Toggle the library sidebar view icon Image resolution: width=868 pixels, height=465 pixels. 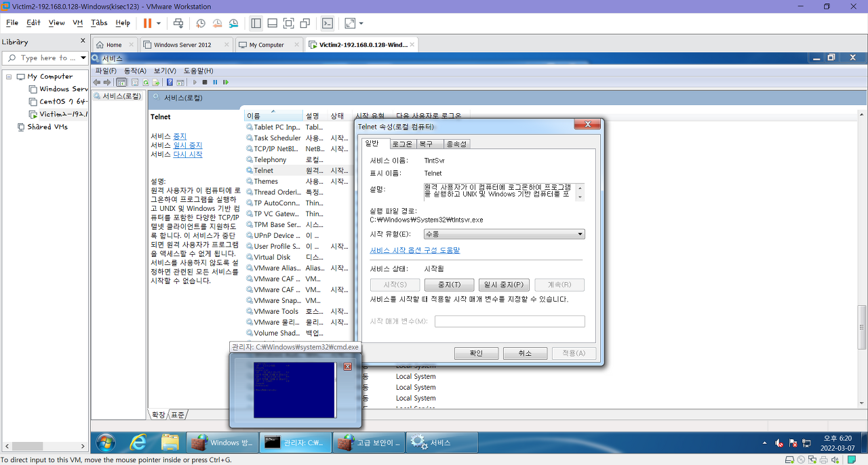pyautogui.click(x=256, y=23)
